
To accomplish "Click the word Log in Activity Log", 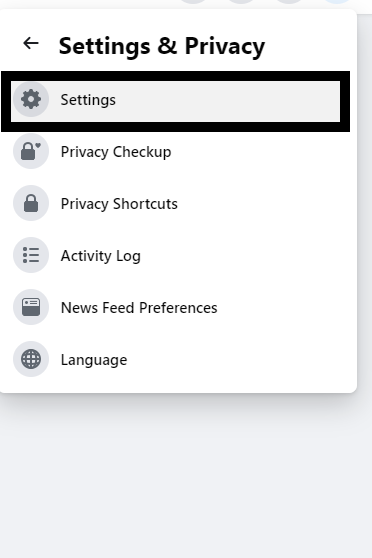I will point(128,257).
